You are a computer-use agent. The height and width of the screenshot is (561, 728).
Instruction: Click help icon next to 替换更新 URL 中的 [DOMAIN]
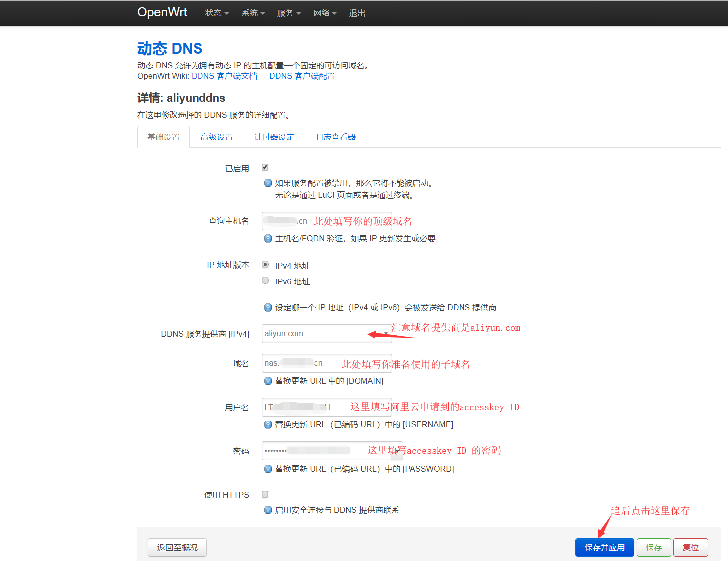(268, 381)
